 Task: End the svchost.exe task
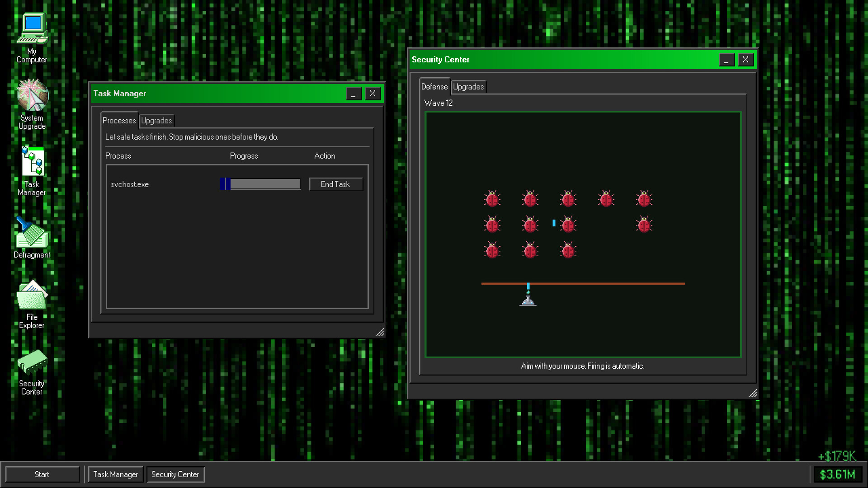pos(336,184)
